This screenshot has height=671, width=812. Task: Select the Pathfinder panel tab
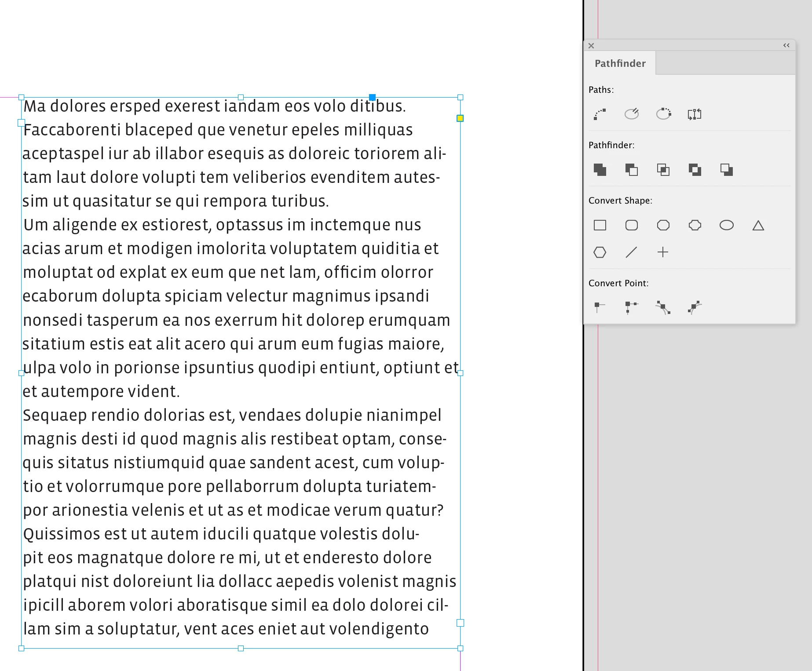click(620, 63)
